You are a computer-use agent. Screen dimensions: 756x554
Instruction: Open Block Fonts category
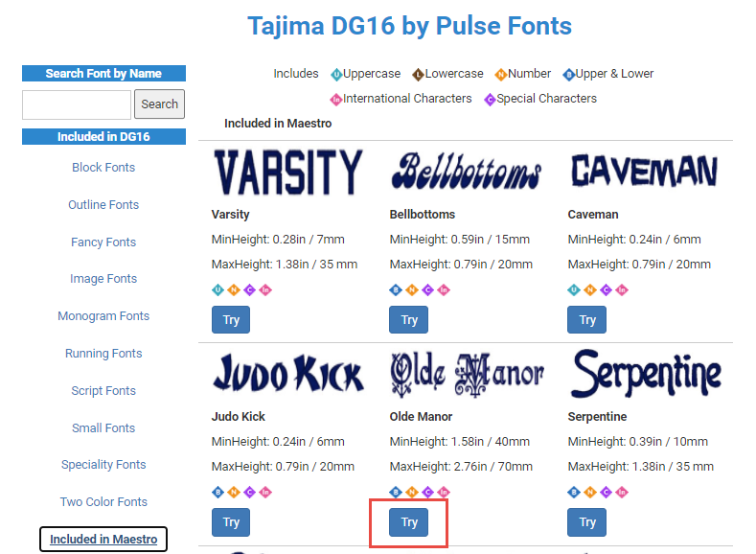(103, 168)
